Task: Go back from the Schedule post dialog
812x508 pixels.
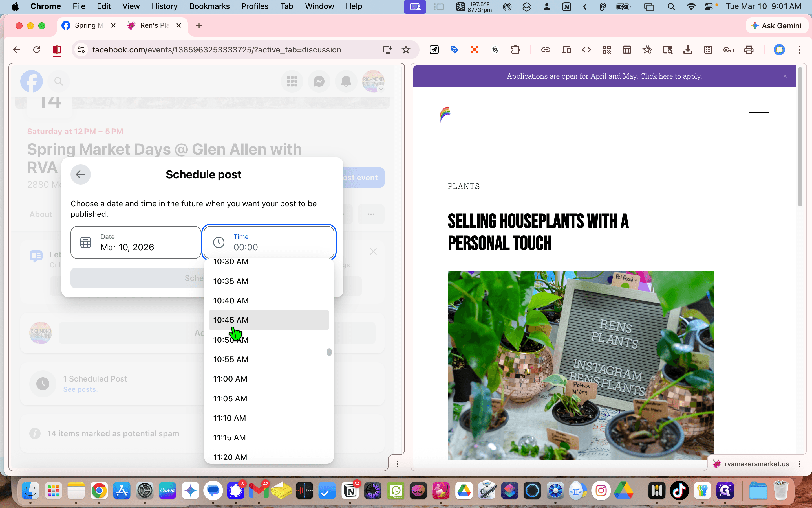Action: (x=81, y=174)
